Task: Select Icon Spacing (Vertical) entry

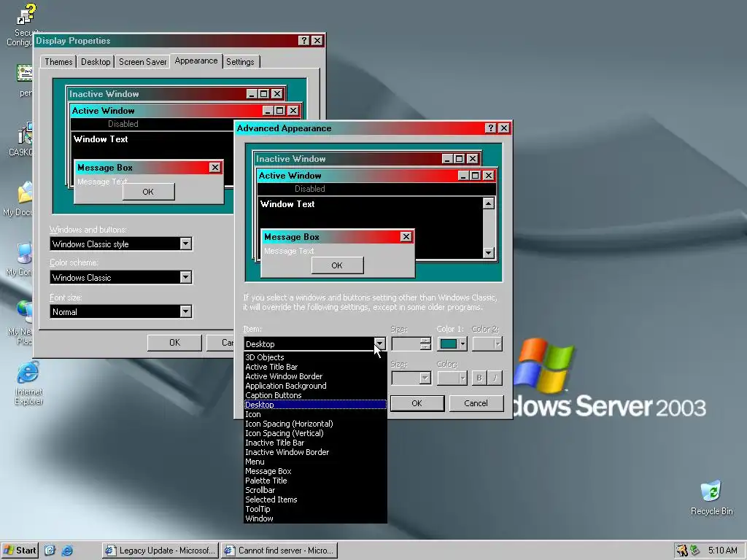Action: tap(315, 433)
